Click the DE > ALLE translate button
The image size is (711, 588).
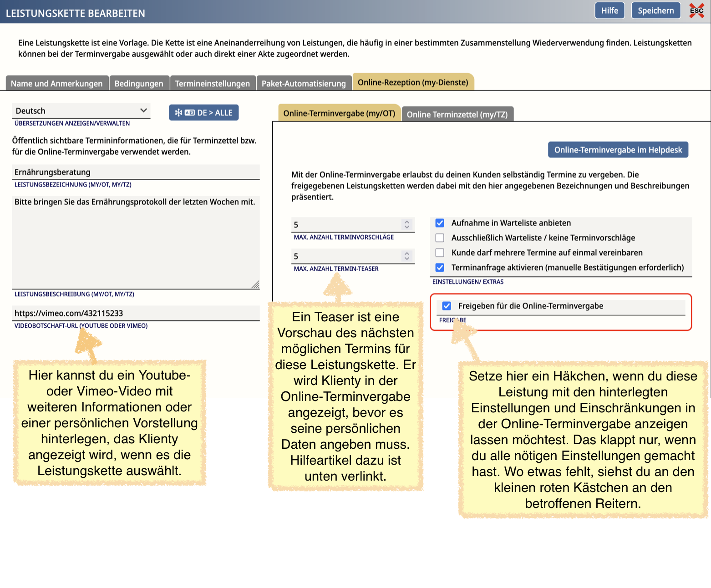tap(203, 113)
